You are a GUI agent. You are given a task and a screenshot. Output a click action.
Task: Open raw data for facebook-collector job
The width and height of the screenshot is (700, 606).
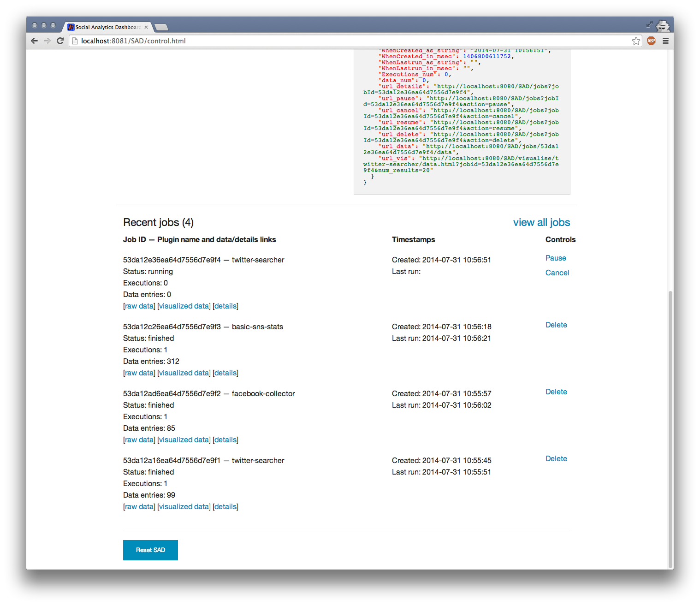[139, 440]
